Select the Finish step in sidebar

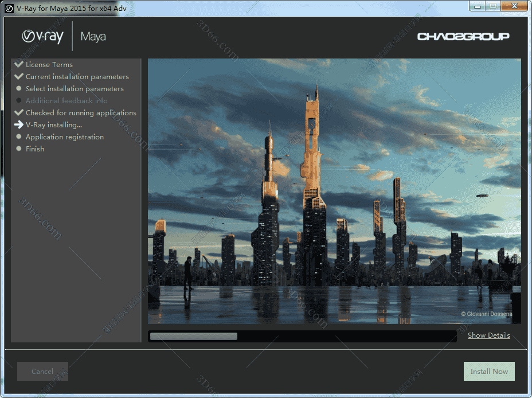[35, 149]
